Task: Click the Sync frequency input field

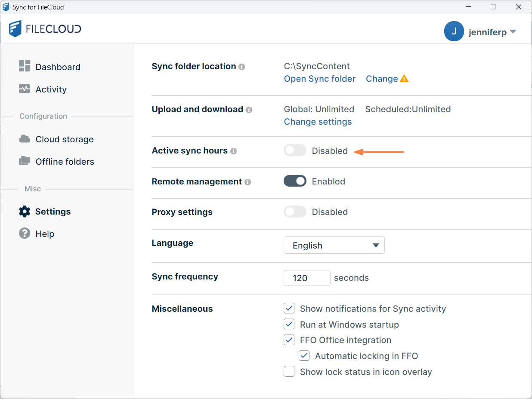Action: [307, 278]
